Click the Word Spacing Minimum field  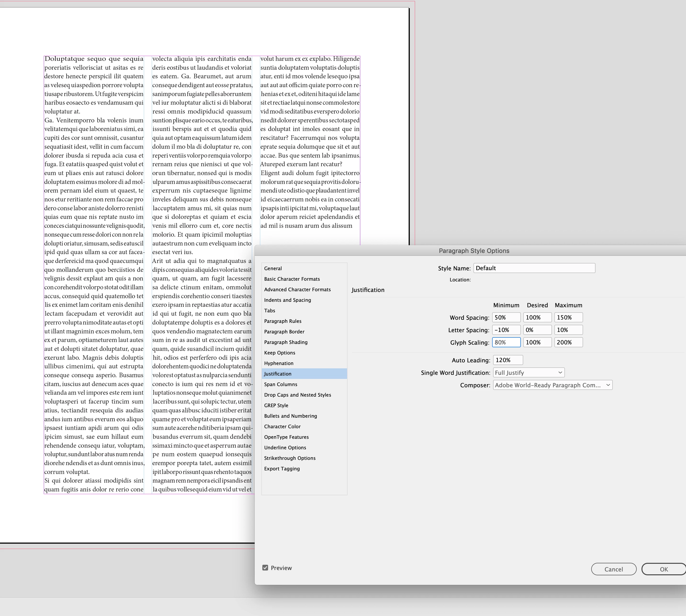pyautogui.click(x=506, y=318)
